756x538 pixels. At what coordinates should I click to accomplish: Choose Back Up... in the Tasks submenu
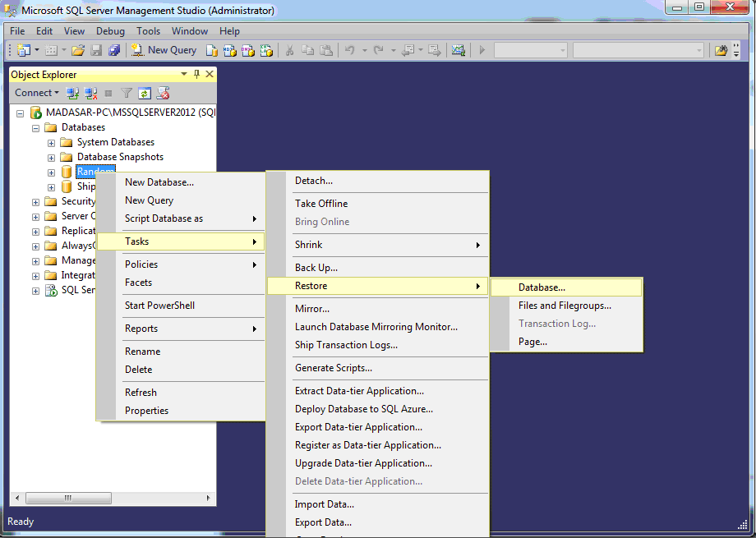(x=316, y=268)
